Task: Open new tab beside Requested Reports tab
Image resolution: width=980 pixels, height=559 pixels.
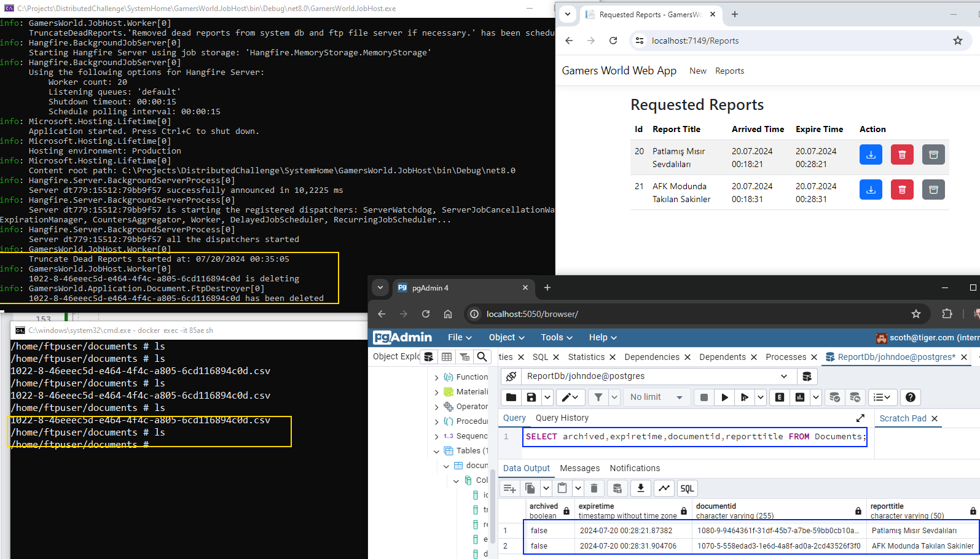Action: coord(734,14)
